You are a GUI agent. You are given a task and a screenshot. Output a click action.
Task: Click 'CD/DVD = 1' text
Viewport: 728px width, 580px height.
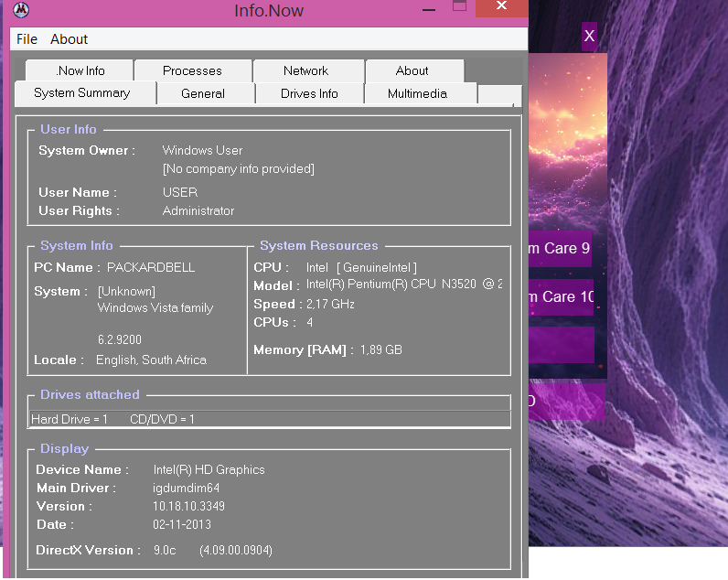pyautogui.click(x=162, y=419)
